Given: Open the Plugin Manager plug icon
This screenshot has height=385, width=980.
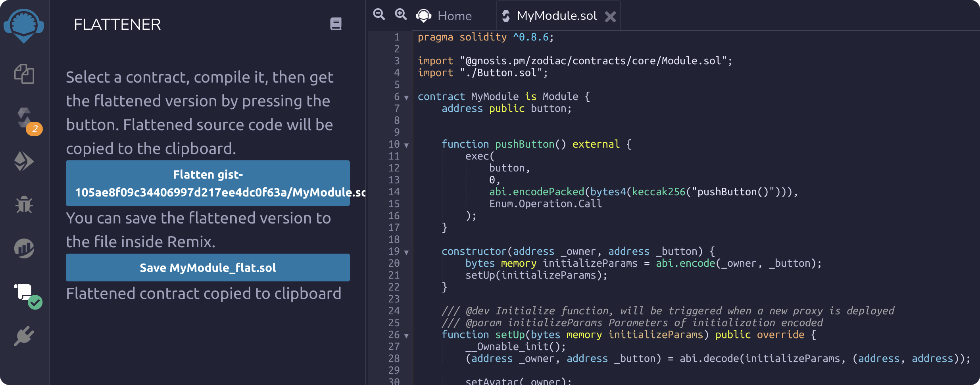Looking at the screenshot, I should pyautogui.click(x=24, y=336).
